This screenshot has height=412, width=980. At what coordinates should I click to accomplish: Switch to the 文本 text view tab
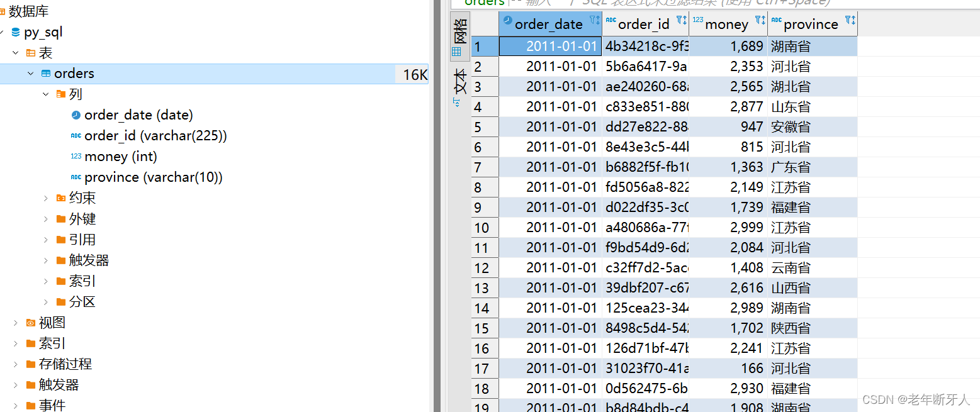(x=460, y=88)
